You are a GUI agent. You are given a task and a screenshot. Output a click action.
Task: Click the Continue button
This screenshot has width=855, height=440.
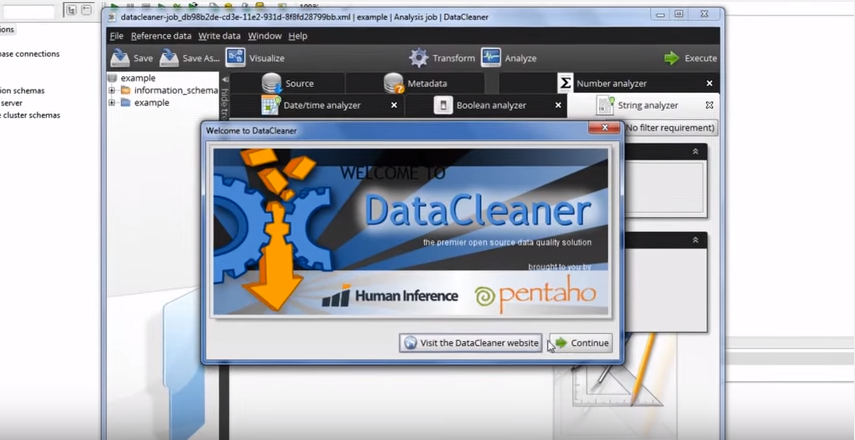point(580,343)
